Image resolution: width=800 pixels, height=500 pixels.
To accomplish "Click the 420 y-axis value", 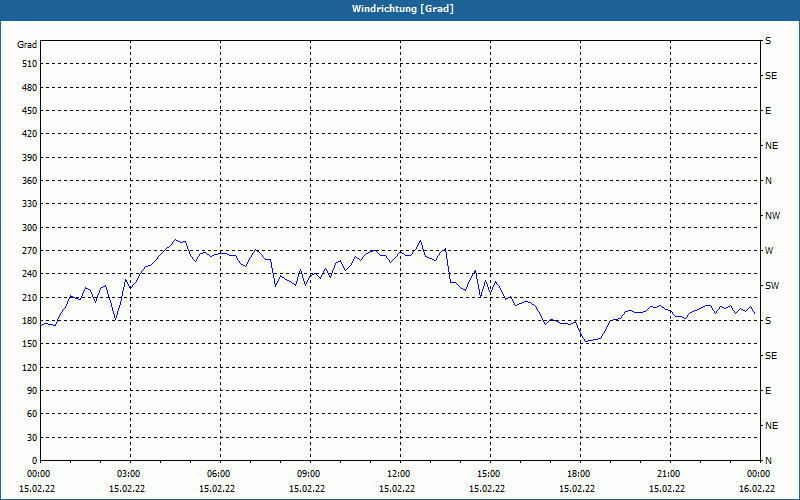I will point(29,134).
